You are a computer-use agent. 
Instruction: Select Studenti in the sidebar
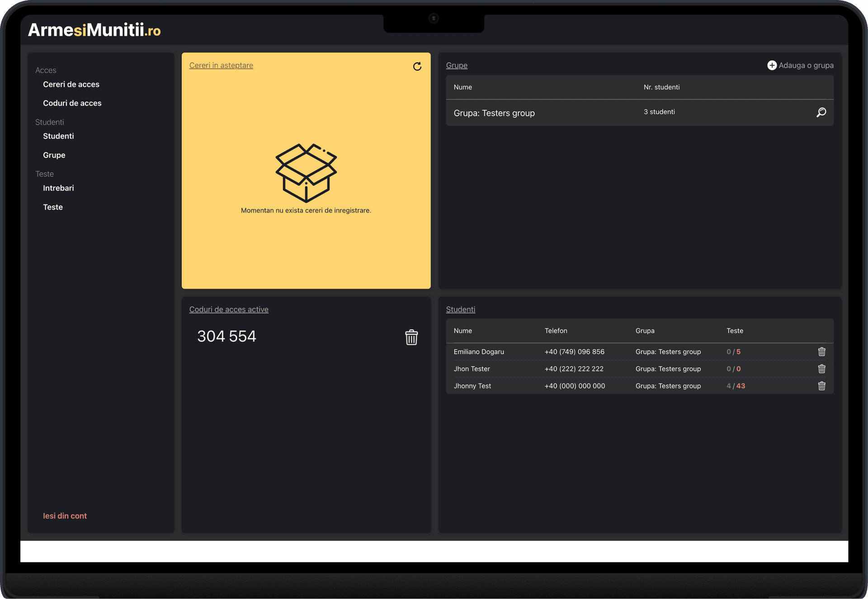point(58,136)
